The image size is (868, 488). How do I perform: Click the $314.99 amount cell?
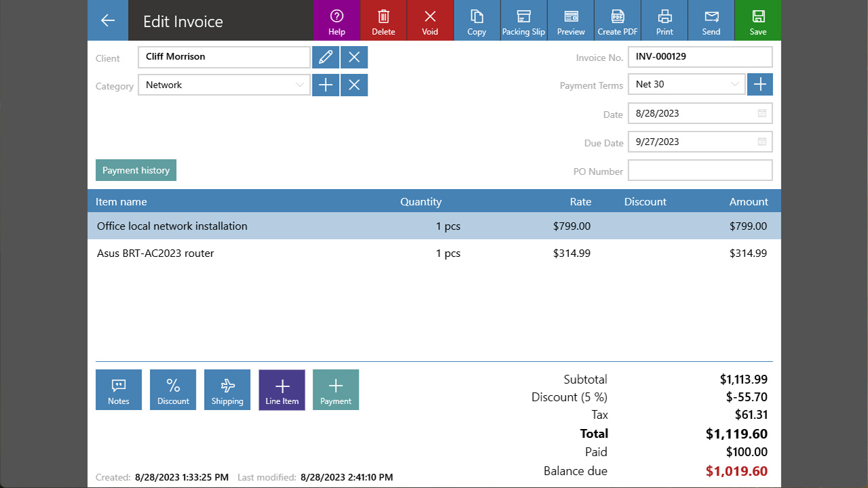748,253
